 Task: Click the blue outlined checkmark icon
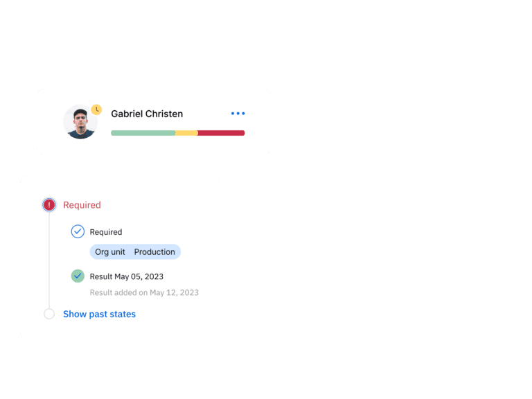click(x=78, y=231)
